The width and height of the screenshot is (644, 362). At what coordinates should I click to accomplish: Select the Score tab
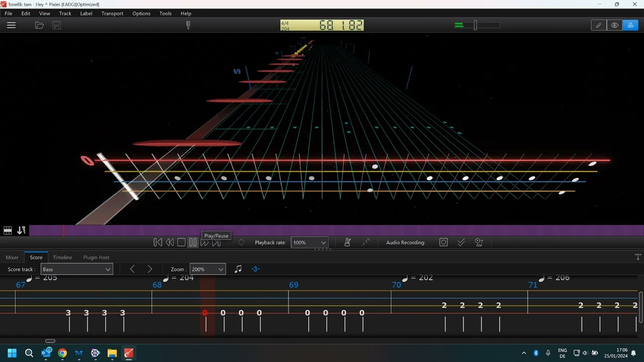coord(36,257)
